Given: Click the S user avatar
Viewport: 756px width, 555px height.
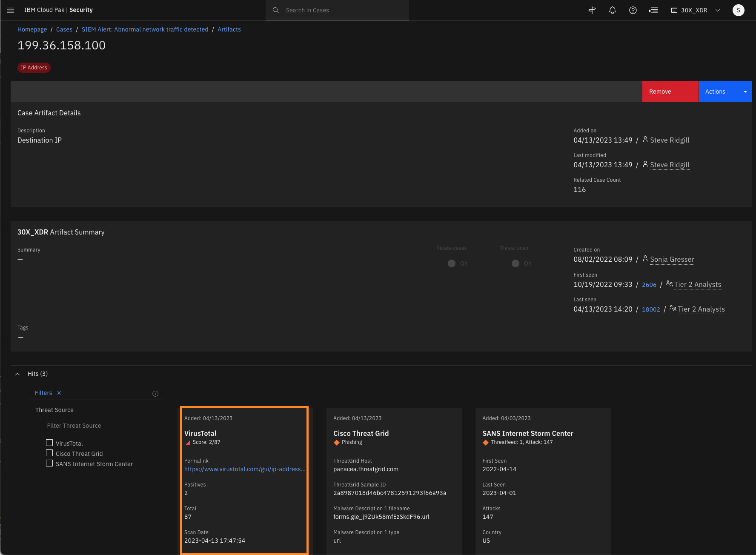Looking at the screenshot, I should click(739, 10).
